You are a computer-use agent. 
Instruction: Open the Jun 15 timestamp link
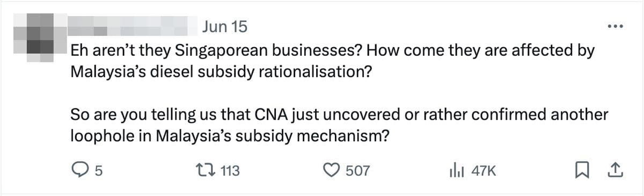click(225, 26)
